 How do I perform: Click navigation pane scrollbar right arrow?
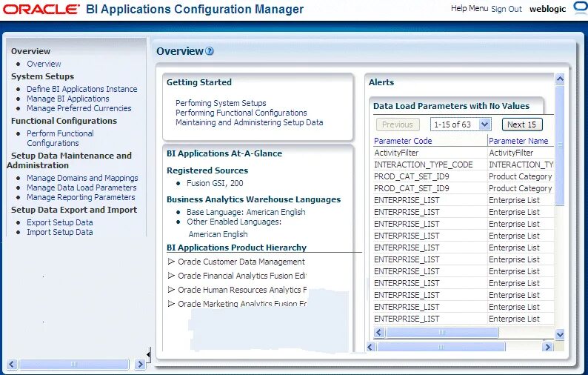[x=140, y=364]
